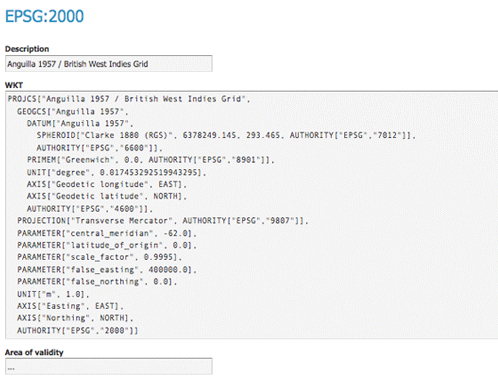Click the latitude_of_origin parameter line
This screenshot has width=498, height=380.
[107, 245]
